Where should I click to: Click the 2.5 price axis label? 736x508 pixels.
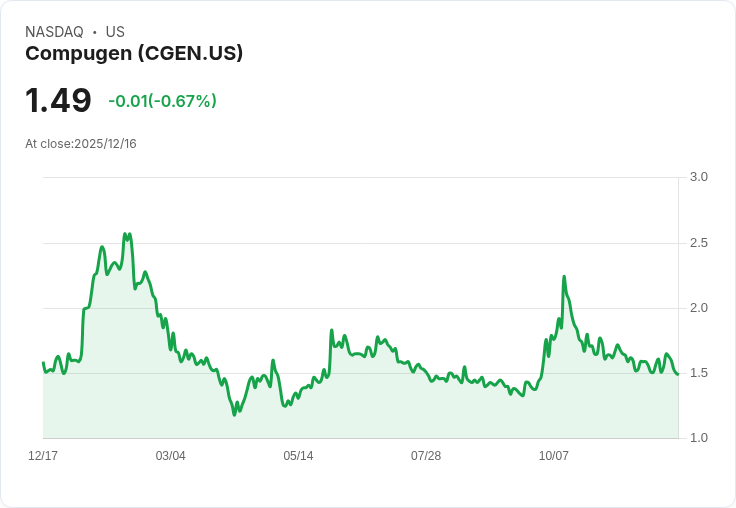click(698, 243)
